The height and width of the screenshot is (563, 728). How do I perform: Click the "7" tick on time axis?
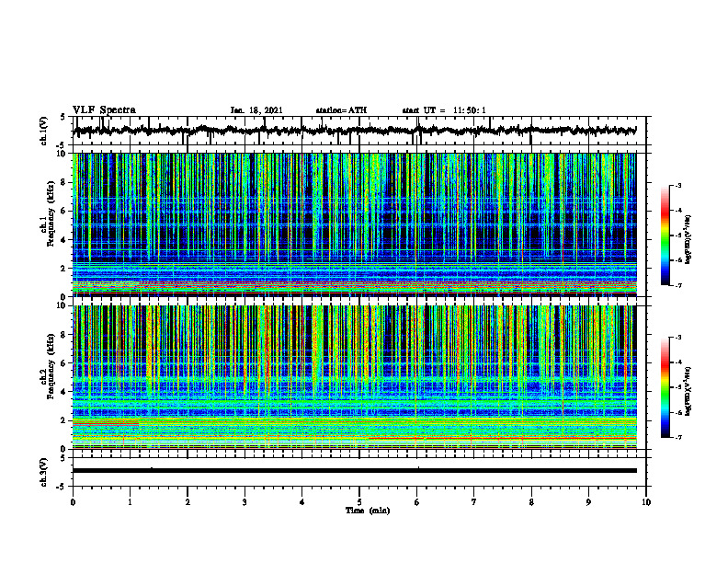point(474,502)
